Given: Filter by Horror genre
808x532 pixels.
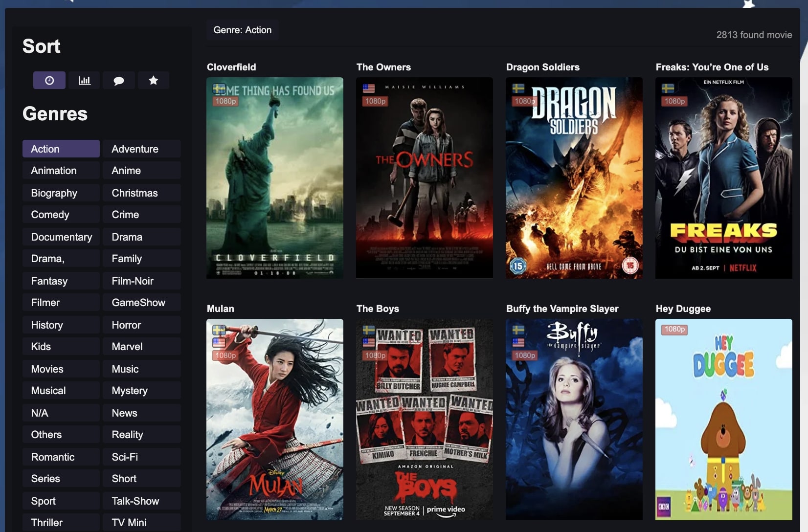Looking at the screenshot, I should pos(142,325).
